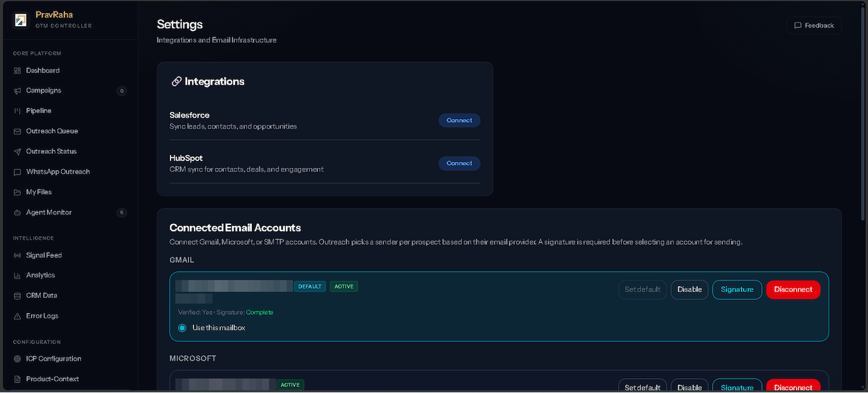Viewport: 868px width, 393px height.
Task: Click the Campaigns megaphone icon
Action: click(17, 91)
